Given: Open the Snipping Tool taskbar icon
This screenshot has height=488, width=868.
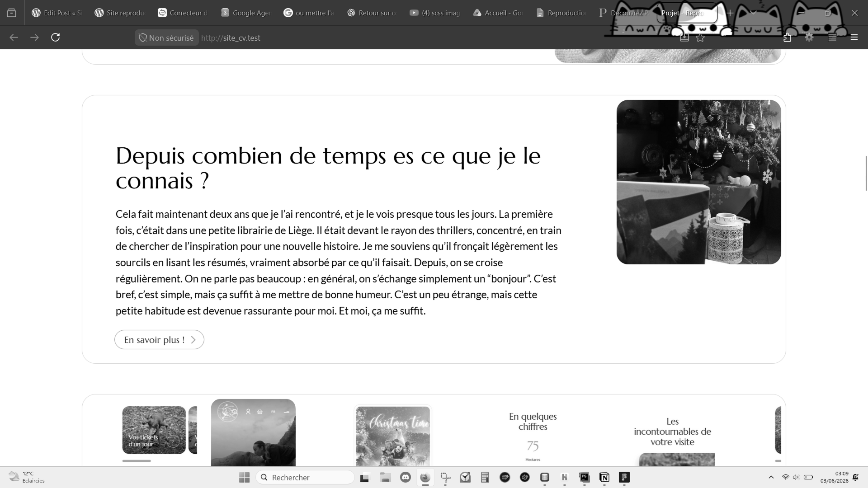Looking at the screenshot, I should (x=445, y=478).
